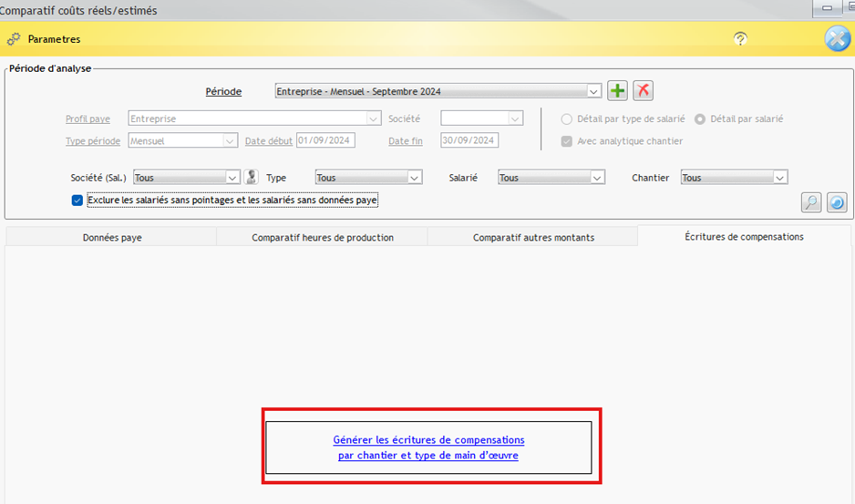This screenshot has width=855, height=504.
Task: Click the magnifying glass search icon
Action: tap(811, 202)
